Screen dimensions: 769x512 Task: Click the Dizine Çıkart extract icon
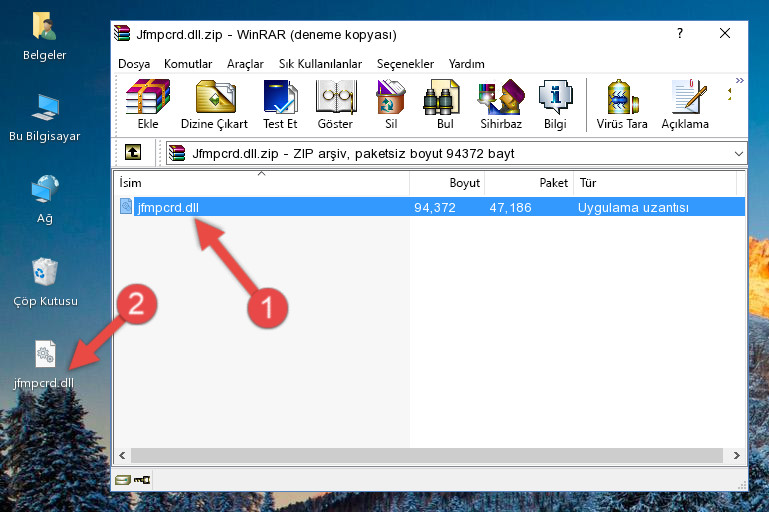click(x=214, y=104)
